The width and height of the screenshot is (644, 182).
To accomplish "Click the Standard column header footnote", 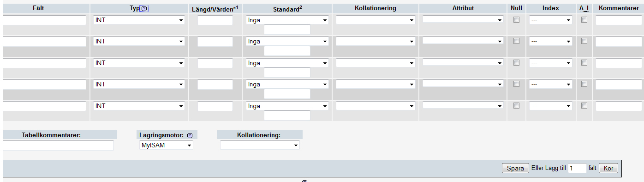I will [300, 6].
